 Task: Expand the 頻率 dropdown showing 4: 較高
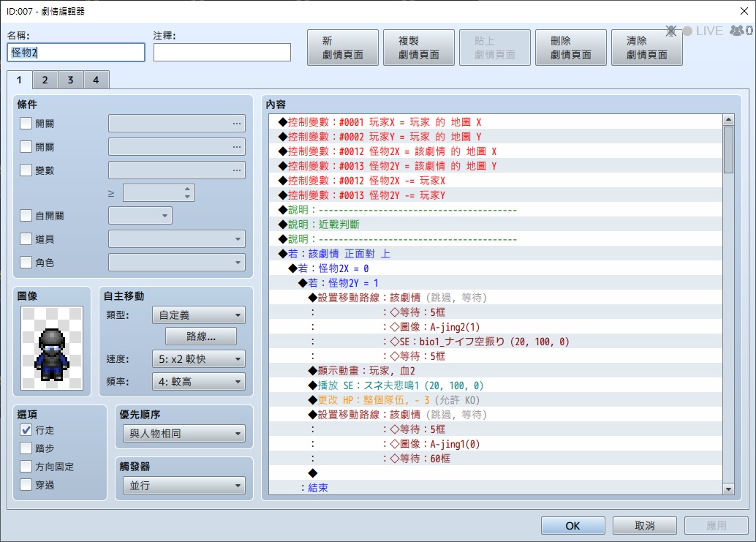click(x=199, y=382)
